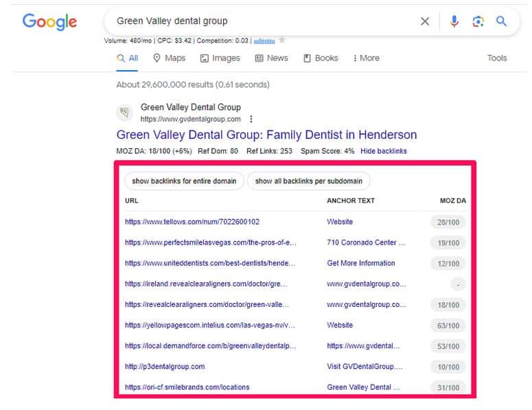Click the magnifying glass search button
This screenshot has height=410, width=532.
[x=501, y=21]
